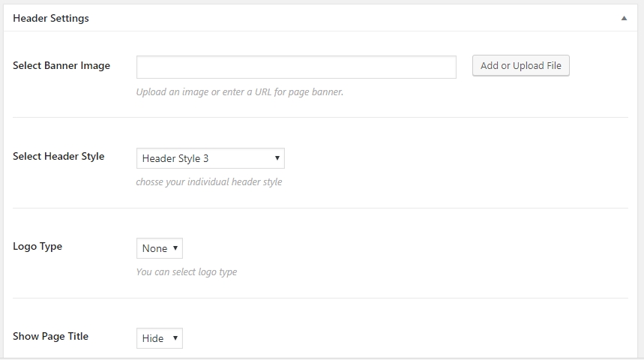Image resolution: width=644 pixels, height=360 pixels.
Task: Click the divider line below Header Style section
Action: [x=320, y=208]
